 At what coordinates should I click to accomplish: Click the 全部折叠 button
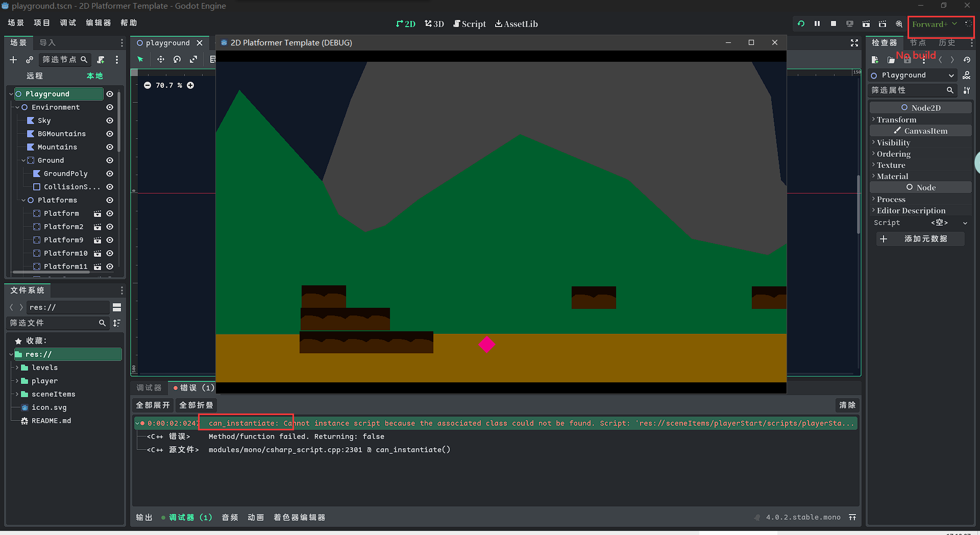click(195, 405)
